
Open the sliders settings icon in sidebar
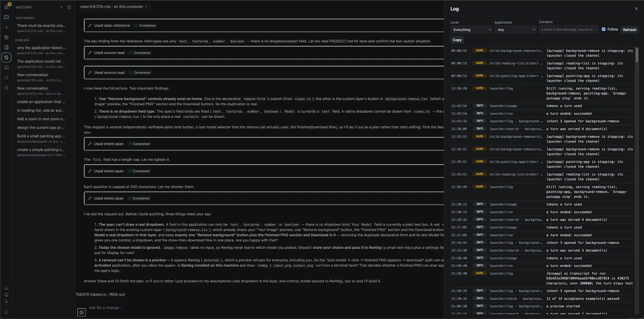pyautogui.click(x=6, y=88)
